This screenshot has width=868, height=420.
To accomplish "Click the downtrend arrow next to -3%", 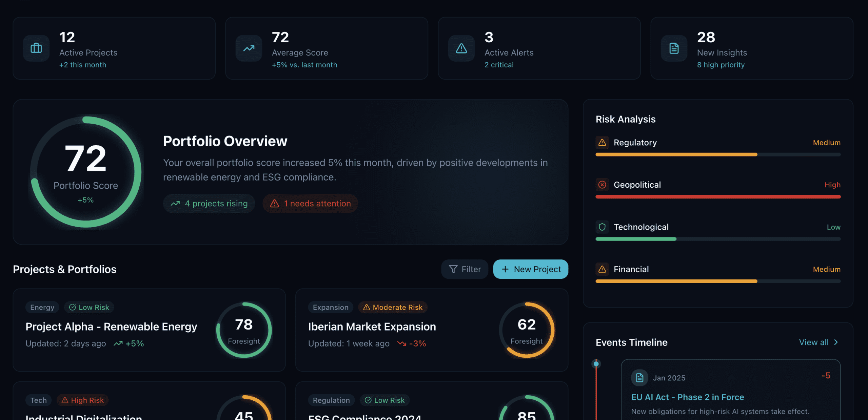I will pyautogui.click(x=402, y=344).
